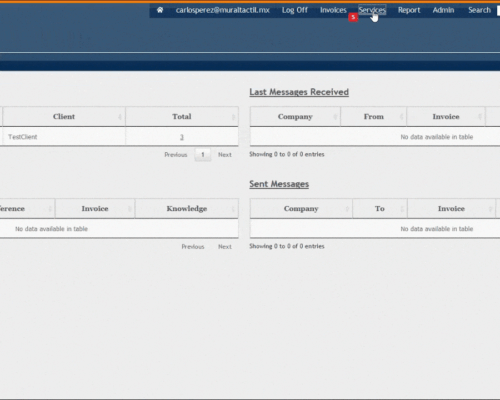
Task: Click Next under the client table
Action: tap(225, 155)
